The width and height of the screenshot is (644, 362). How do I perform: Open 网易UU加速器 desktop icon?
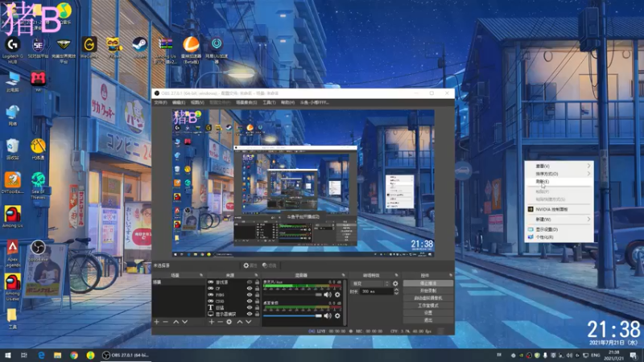tap(217, 50)
